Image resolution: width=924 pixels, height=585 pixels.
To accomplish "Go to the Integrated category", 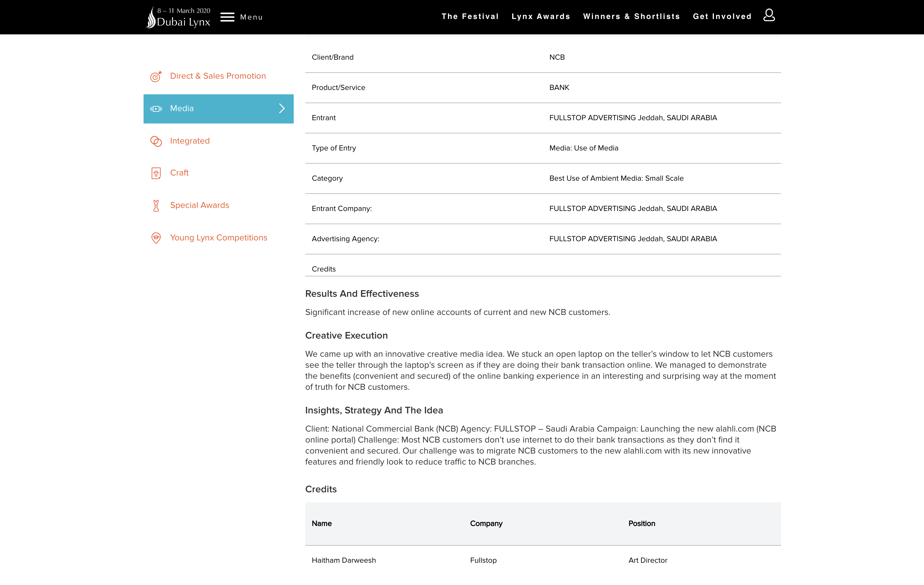I will point(189,141).
